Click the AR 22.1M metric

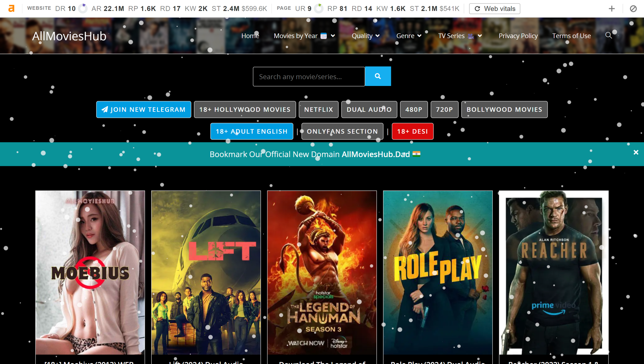tap(108, 9)
